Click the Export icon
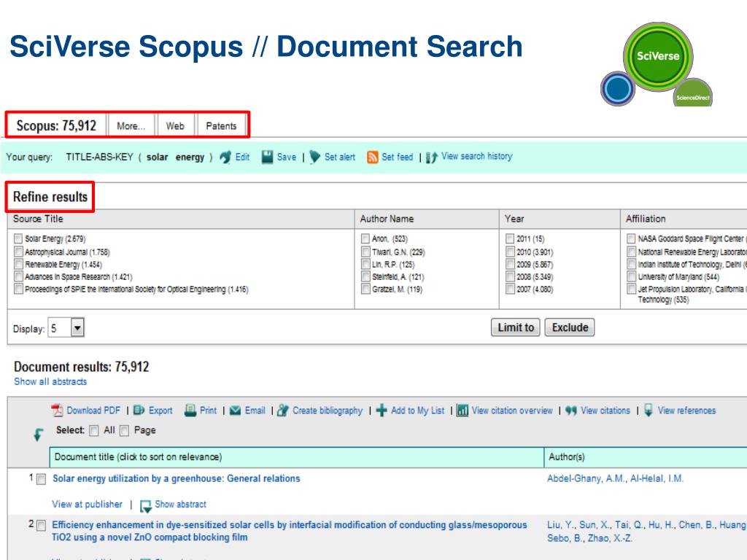747x560 pixels. pos(139,410)
